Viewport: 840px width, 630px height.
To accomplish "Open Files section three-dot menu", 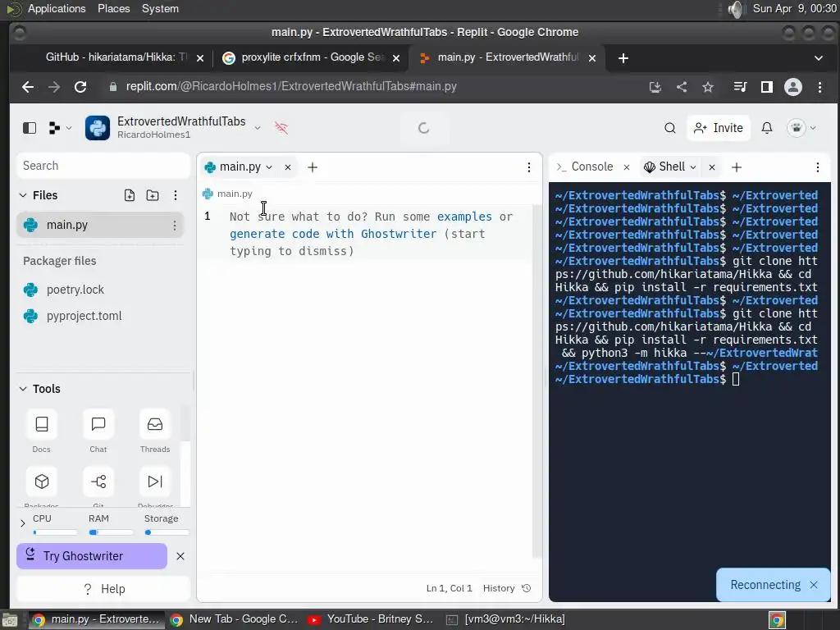I will [176, 195].
